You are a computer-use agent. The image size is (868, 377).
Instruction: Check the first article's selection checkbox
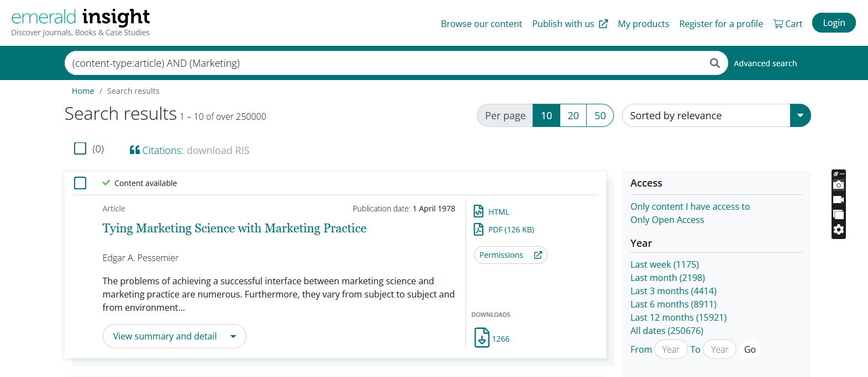pyautogui.click(x=80, y=183)
